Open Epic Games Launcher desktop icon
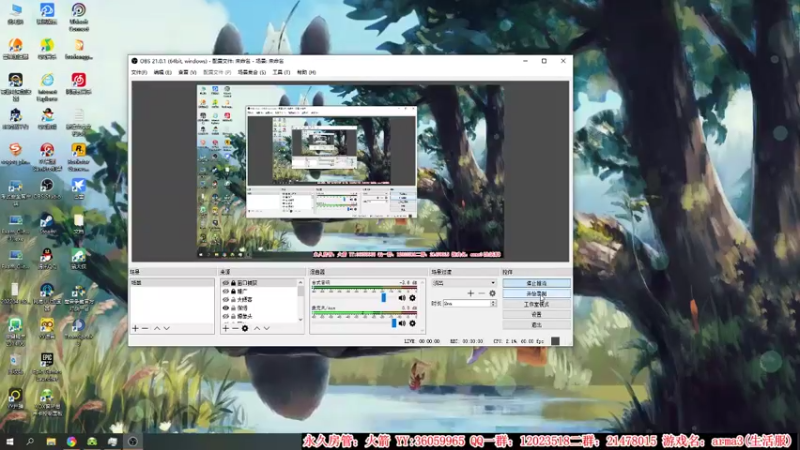The width and height of the screenshot is (800, 450). pos(47,366)
